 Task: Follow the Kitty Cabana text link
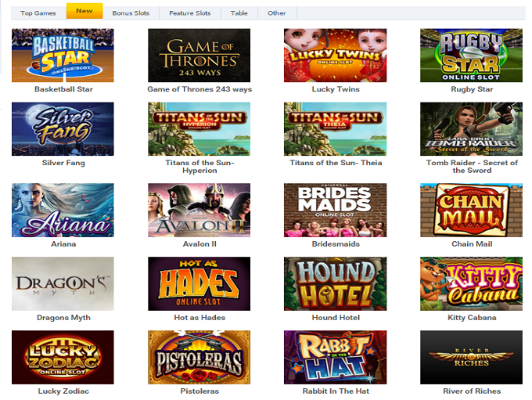(472, 318)
